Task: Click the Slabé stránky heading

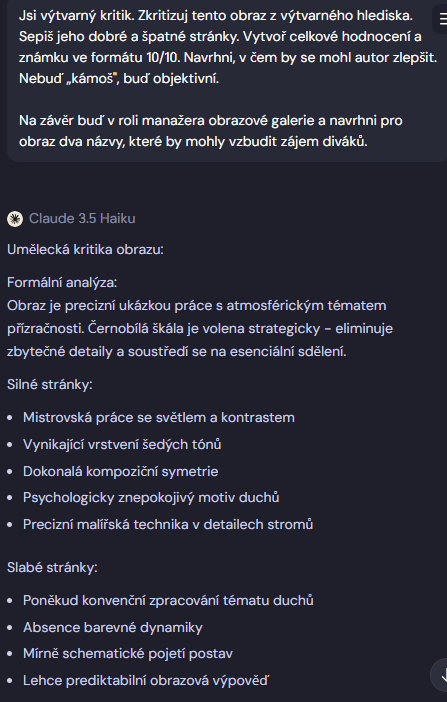Action: click(52, 567)
